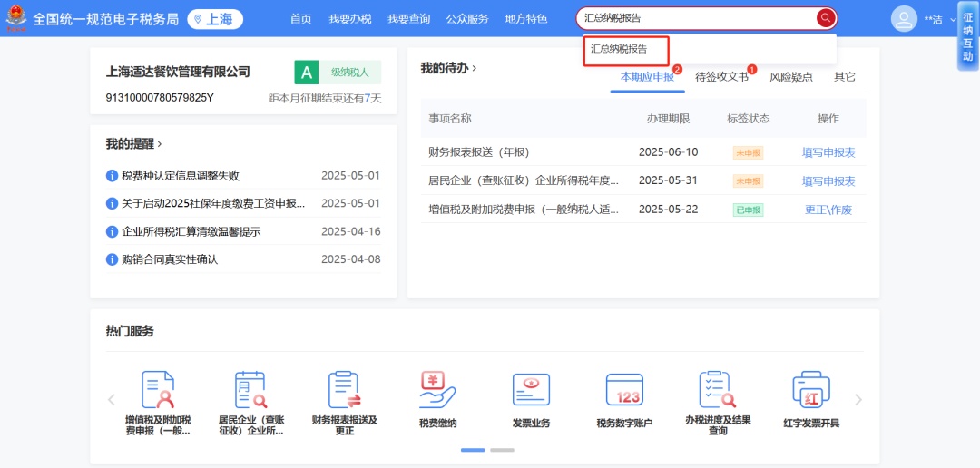The width and height of the screenshot is (980, 468).
Task: Switch to 其它 tab
Action: (x=845, y=77)
